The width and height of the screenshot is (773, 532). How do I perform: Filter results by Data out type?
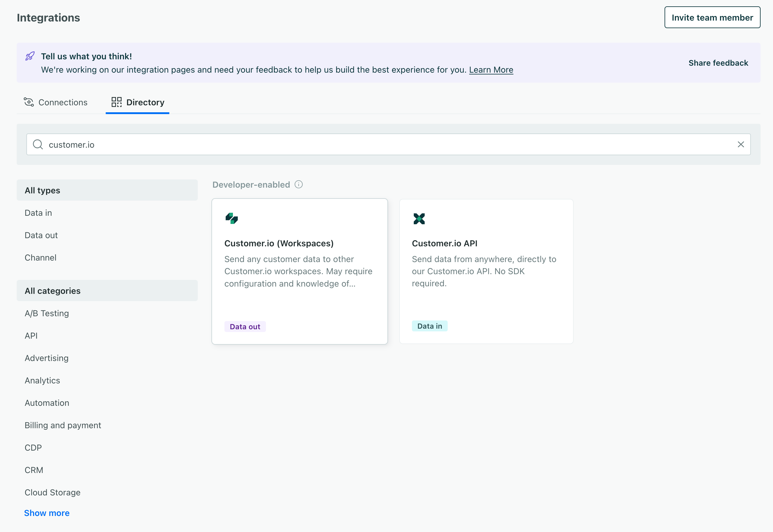(x=41, y=235)
